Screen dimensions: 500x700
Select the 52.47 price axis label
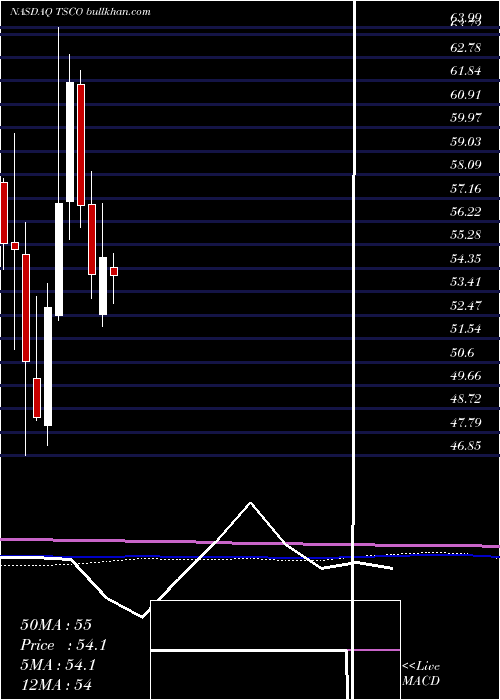point(466,305)
